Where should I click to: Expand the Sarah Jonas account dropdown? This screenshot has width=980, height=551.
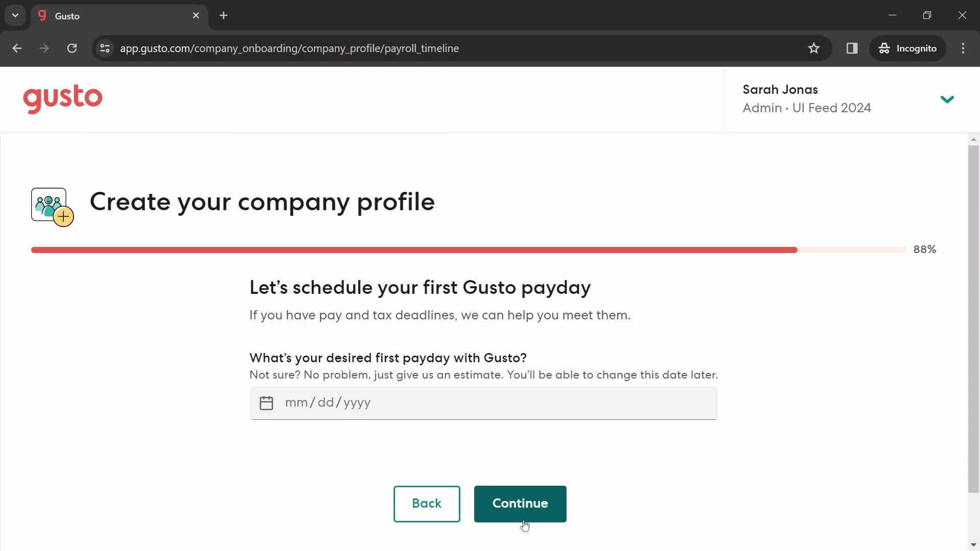946,98
